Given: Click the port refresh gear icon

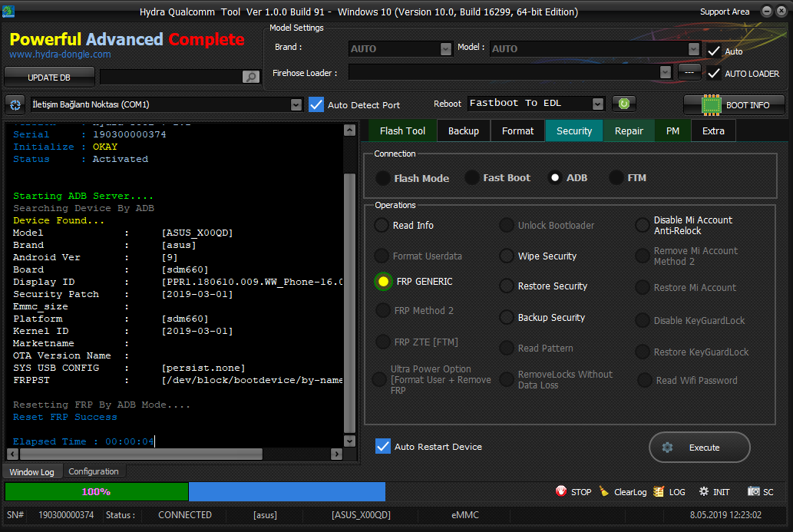Looking at the screenshot, I should 15,104.
